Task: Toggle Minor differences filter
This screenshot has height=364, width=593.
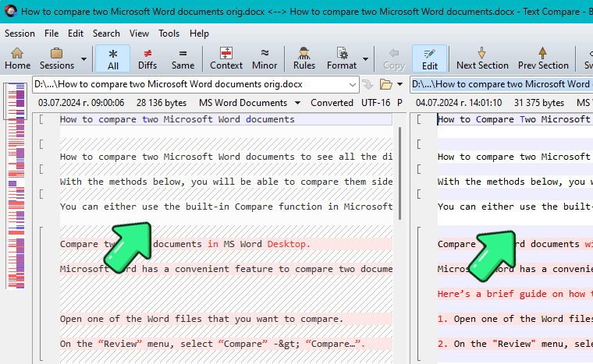Action: [265, 58]
